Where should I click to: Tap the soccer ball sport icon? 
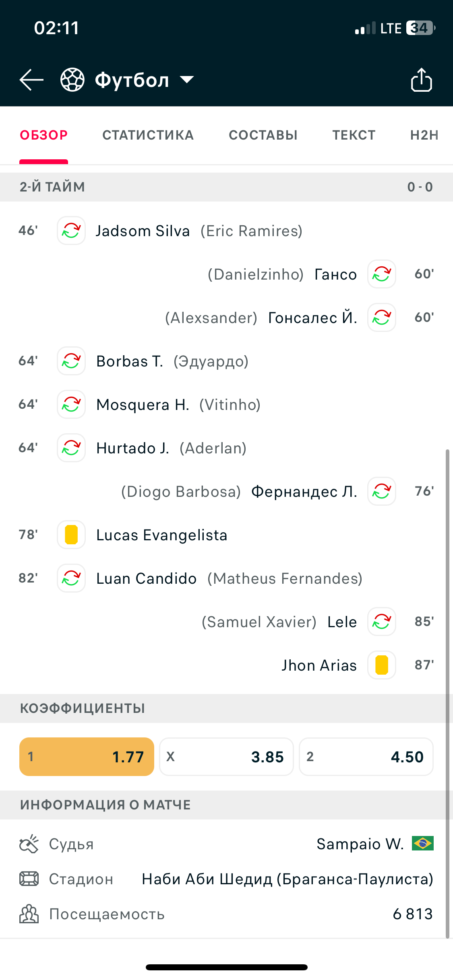click(x=72, y=80)
